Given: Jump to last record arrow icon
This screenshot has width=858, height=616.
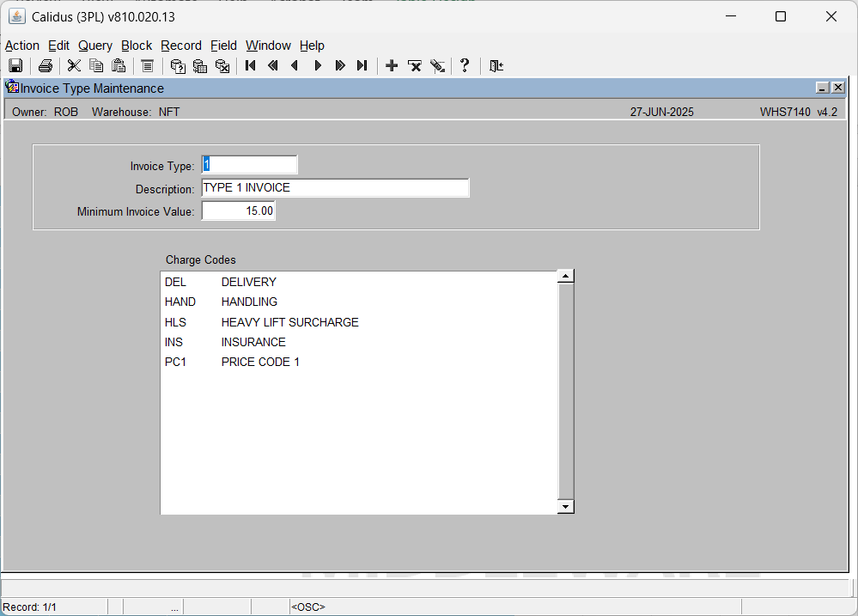Looking at the screenshot, I should 362,65.
